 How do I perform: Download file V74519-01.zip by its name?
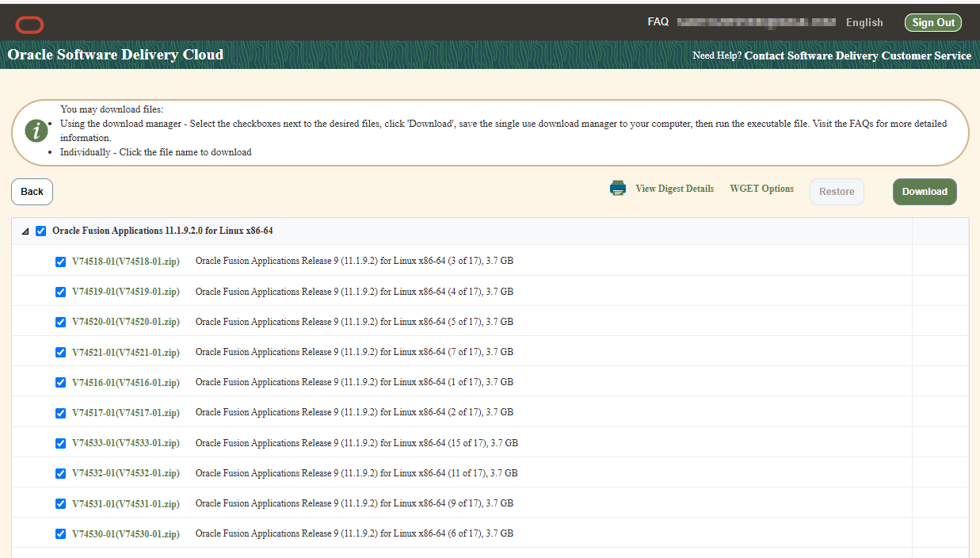125,292
